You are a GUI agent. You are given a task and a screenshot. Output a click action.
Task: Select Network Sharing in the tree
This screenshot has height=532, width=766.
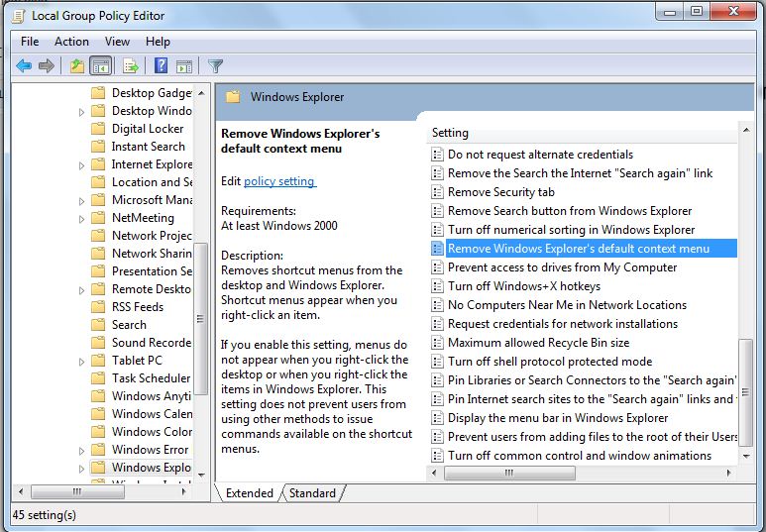[152, 254]
